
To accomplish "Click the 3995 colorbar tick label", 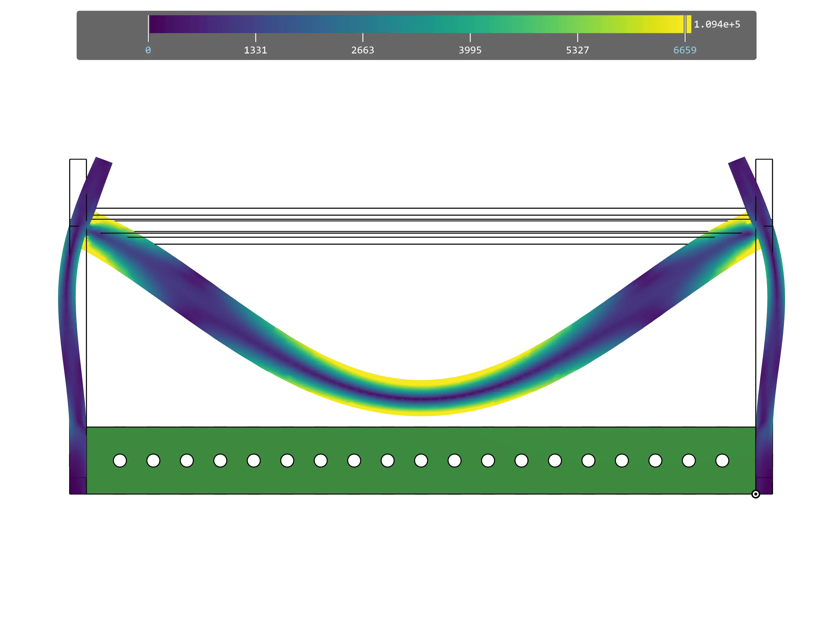I will tap(470, 50).
